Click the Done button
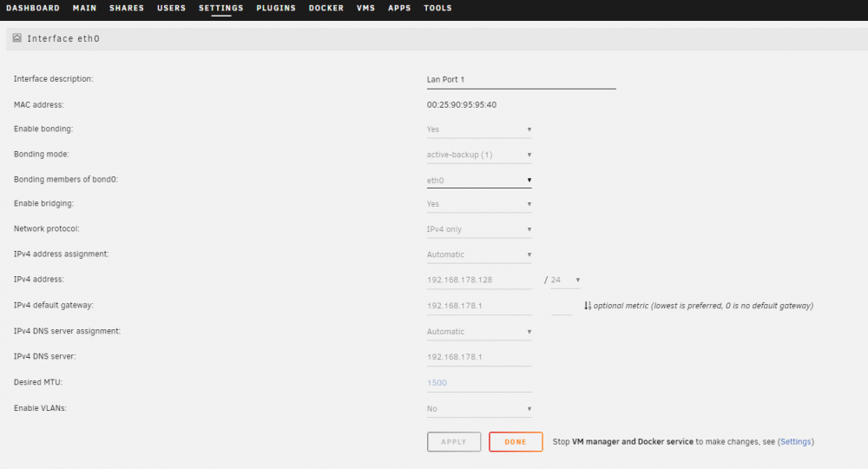868x469 pixels. coord(516,442)
